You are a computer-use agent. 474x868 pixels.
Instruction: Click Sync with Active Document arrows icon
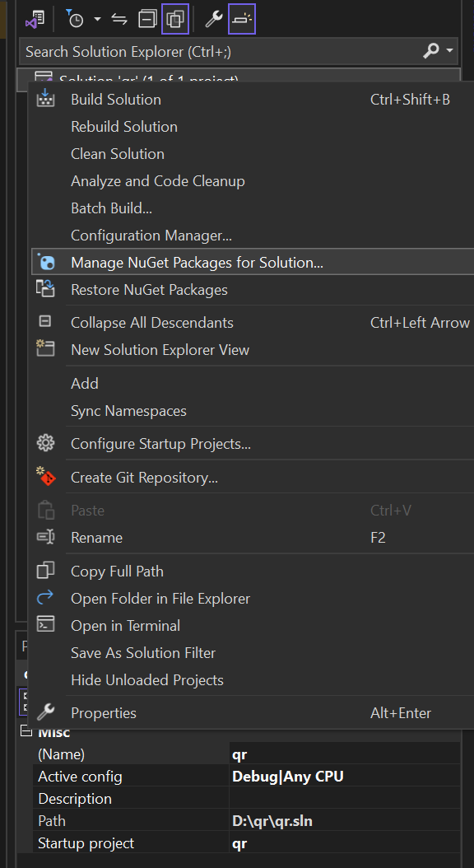click(x=119, y=19)
